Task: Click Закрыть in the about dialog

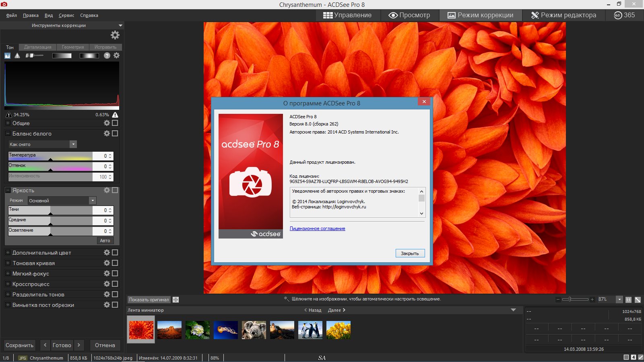Action: pyautogui.click(x=410, y=253)
